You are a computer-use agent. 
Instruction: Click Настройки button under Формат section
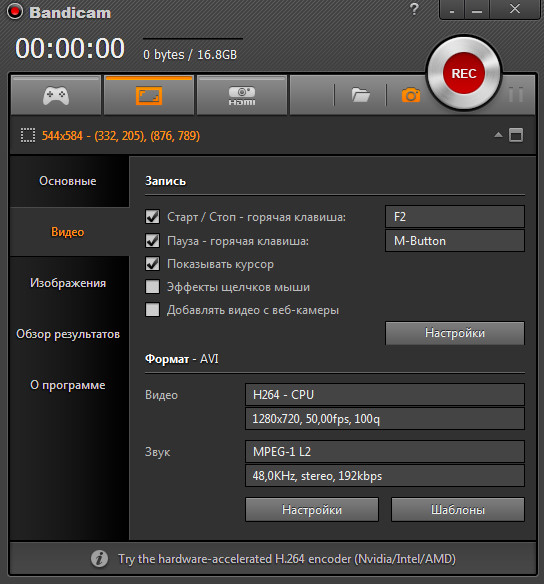point(312,510)
